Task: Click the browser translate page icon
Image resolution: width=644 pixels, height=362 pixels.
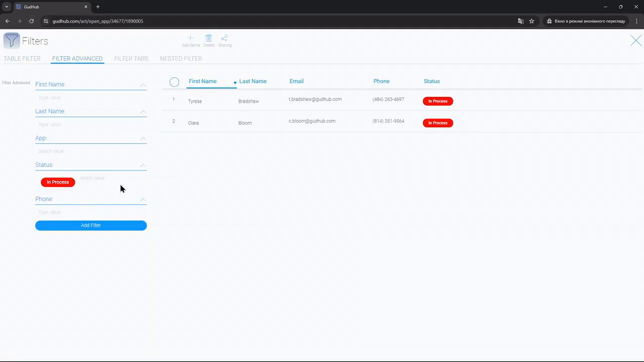Action: coord(520,21)
